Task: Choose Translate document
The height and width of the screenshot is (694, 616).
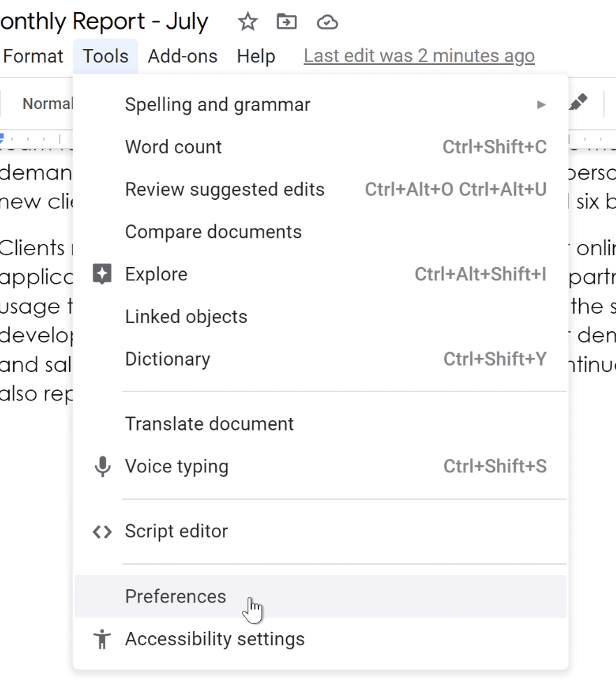Action: coord(209,424)
